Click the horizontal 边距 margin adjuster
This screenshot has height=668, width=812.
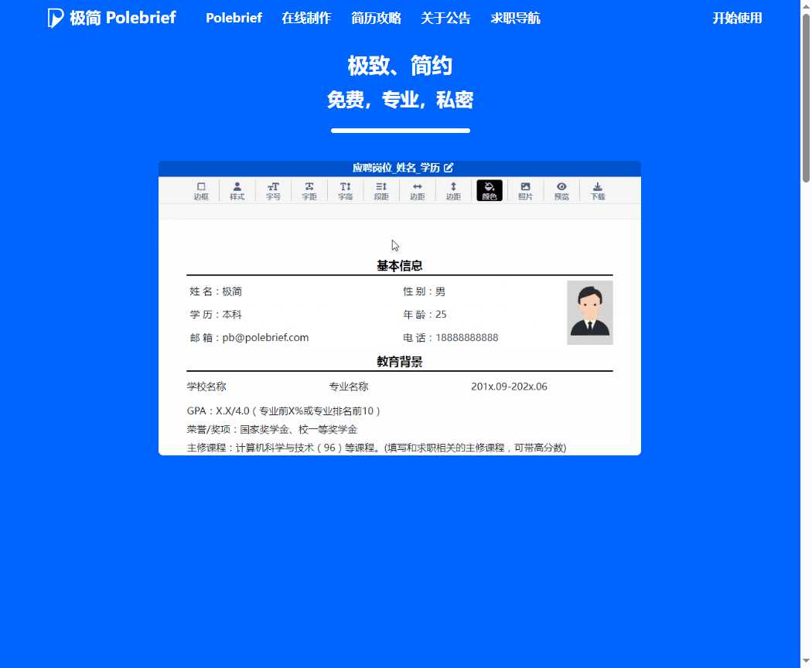[x=417, y=190]
